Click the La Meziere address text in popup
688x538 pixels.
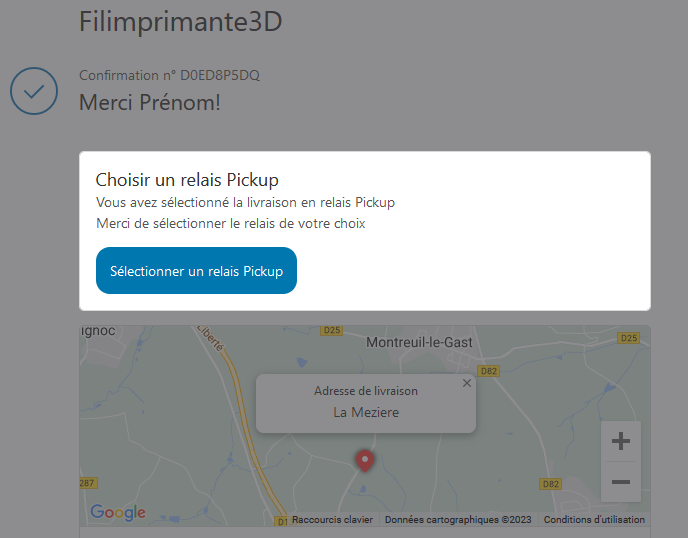click(x=366, y=412)
